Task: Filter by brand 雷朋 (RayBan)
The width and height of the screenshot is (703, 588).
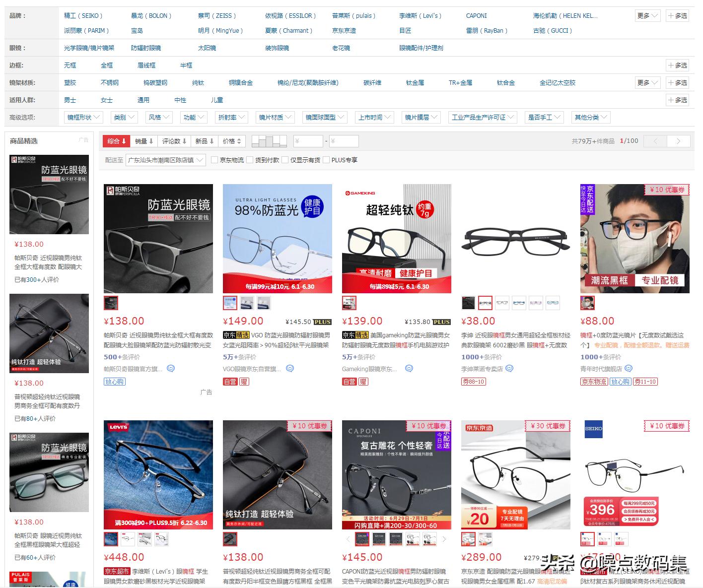Action: [x=487, y=31]
